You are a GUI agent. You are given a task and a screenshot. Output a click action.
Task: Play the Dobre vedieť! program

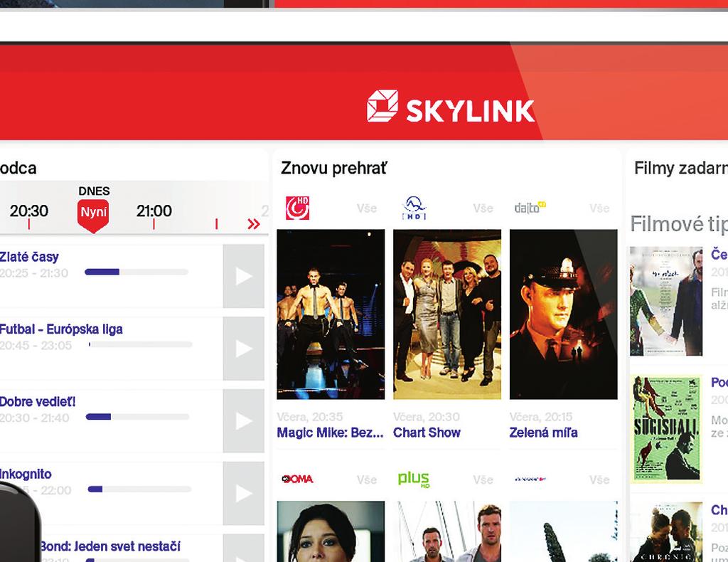(x=244, y=421)
